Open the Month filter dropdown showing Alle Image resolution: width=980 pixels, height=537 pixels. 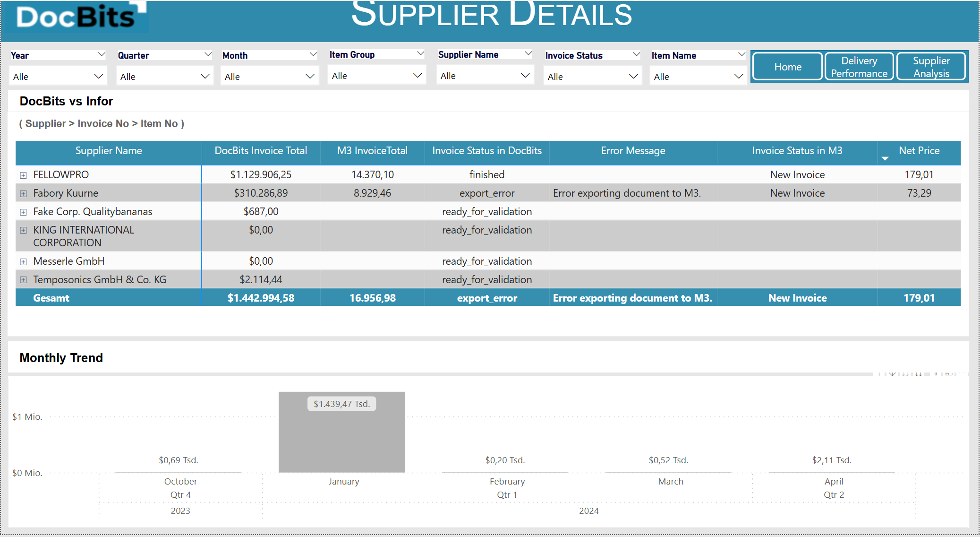coord(270,76)
